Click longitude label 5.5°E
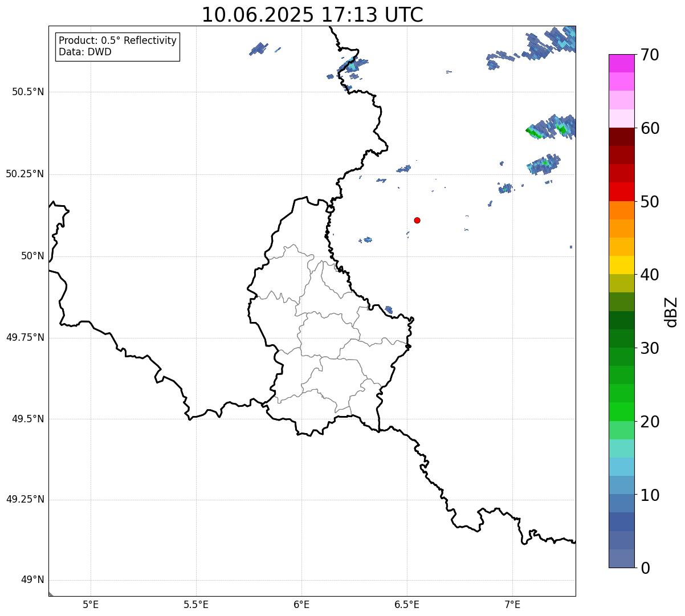 (196, 604)
